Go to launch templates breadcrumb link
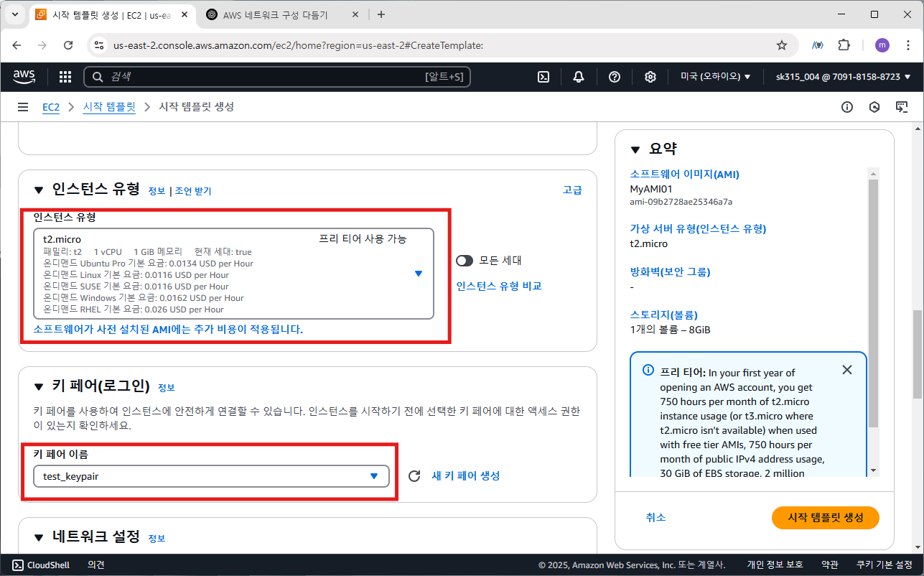Viewport: 924px width, 576px height. [x=109, y=107]
